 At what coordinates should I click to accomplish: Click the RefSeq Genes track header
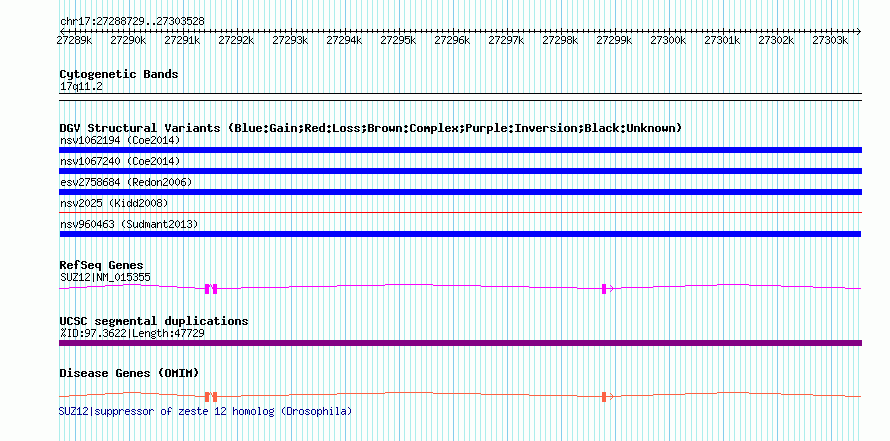[102, 265]
